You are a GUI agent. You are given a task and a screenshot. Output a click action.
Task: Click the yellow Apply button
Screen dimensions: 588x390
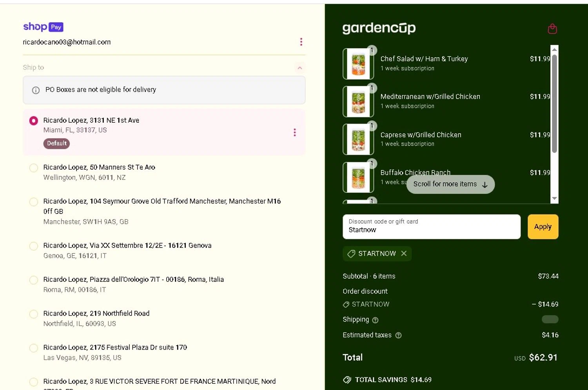pos(543,227)
